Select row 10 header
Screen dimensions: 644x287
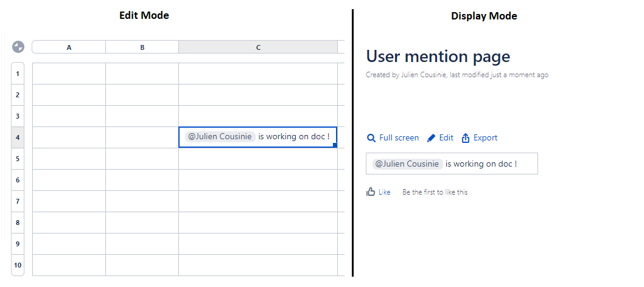[18, 265]
